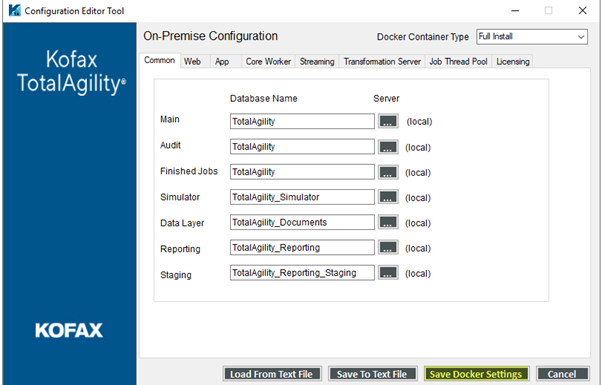Viewport: 602px width, 385px height.
Task: Open the Transformation Server tab
Action: (382, 61)
